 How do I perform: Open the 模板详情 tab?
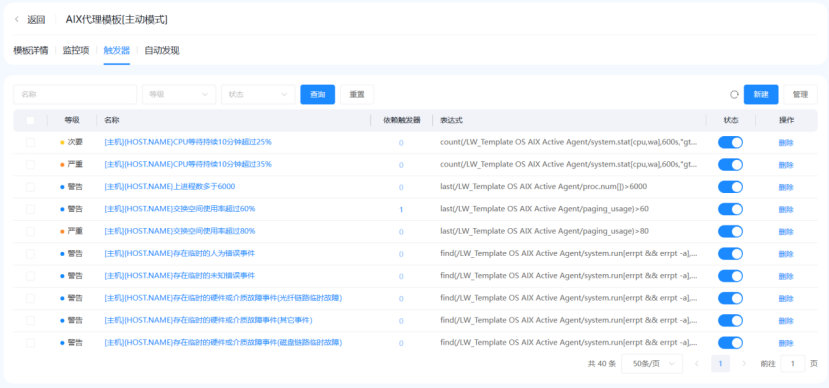31,51
